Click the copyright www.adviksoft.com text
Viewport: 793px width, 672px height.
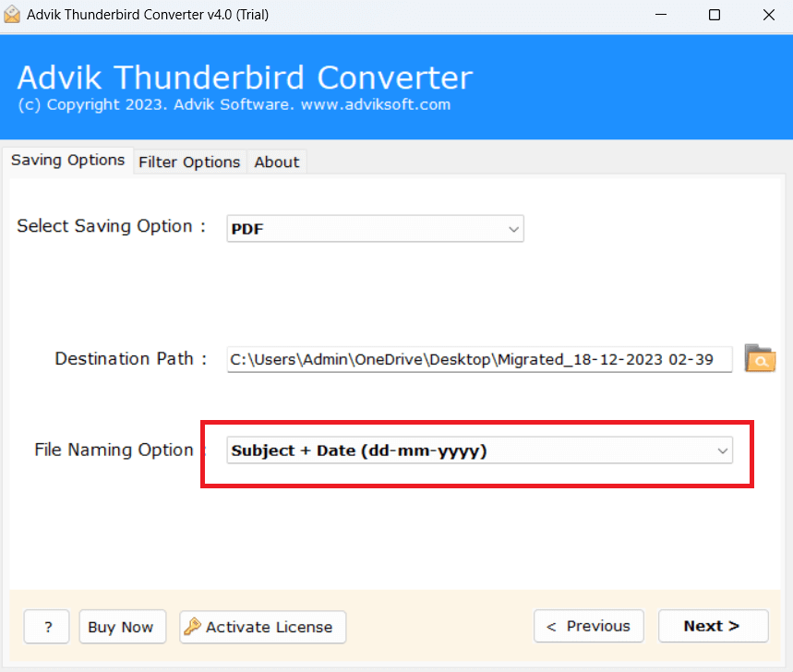[234, 104]
